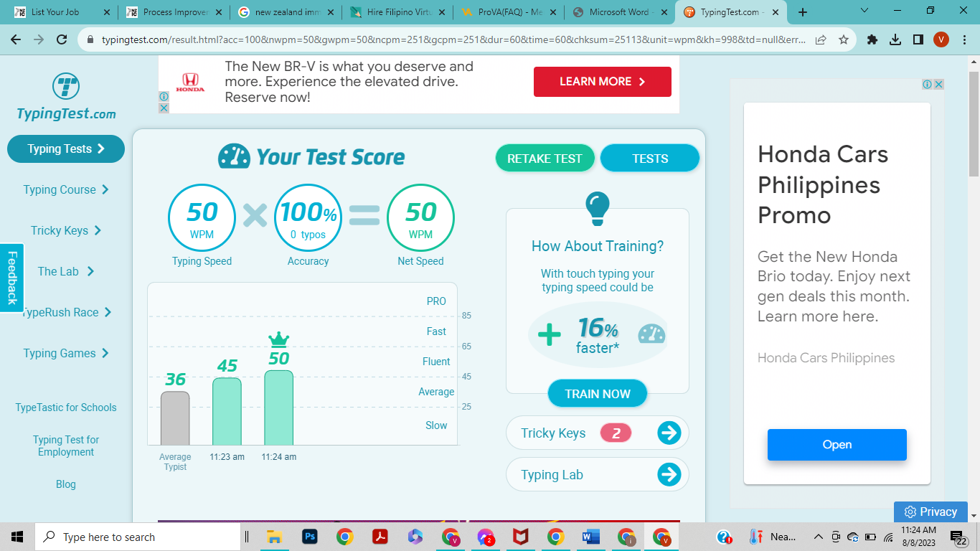The width and height of the screenshot is (980, 551).
Task: Click the Open button in Honda ad
Action: 837,445
